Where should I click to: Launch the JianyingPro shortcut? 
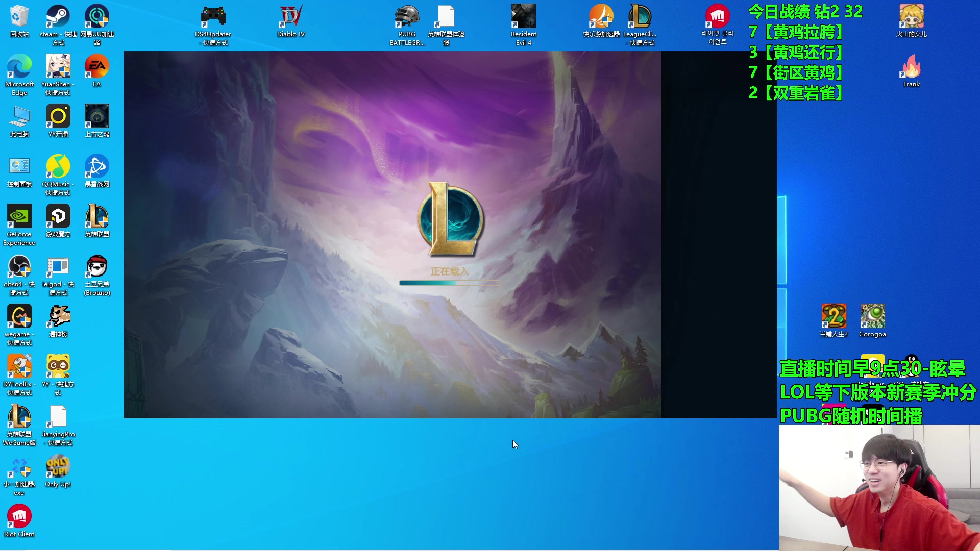click(58, 424)
